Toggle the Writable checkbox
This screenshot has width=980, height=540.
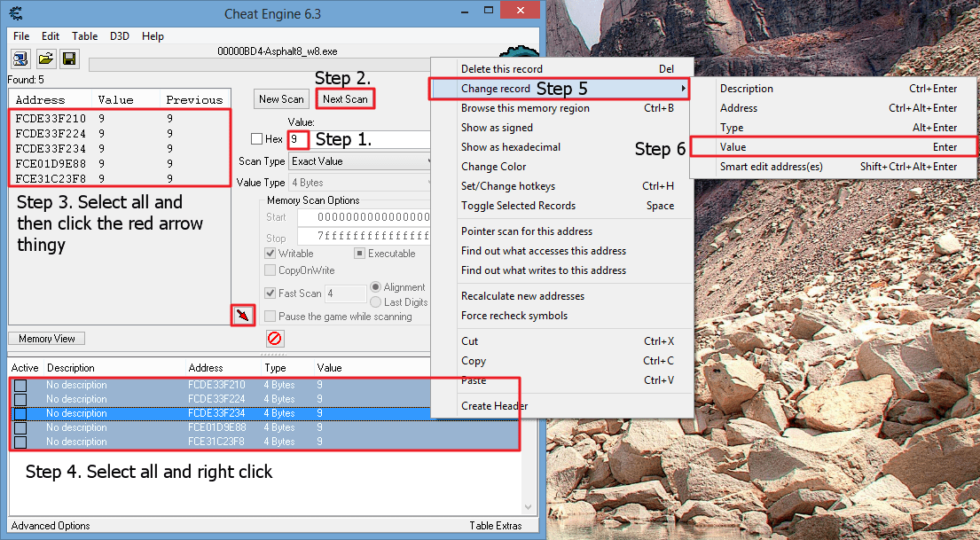270,253
